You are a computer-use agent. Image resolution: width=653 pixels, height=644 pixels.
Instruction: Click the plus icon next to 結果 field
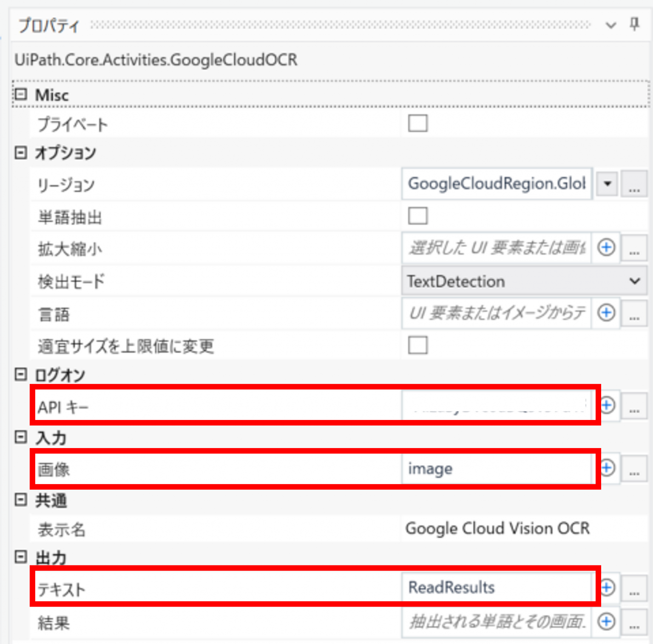607,622
